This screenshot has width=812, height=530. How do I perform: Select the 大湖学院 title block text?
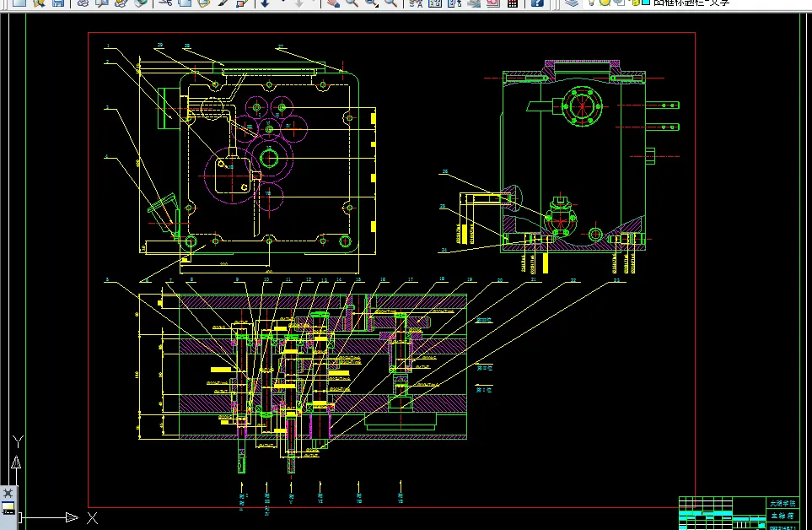point(782,503)
